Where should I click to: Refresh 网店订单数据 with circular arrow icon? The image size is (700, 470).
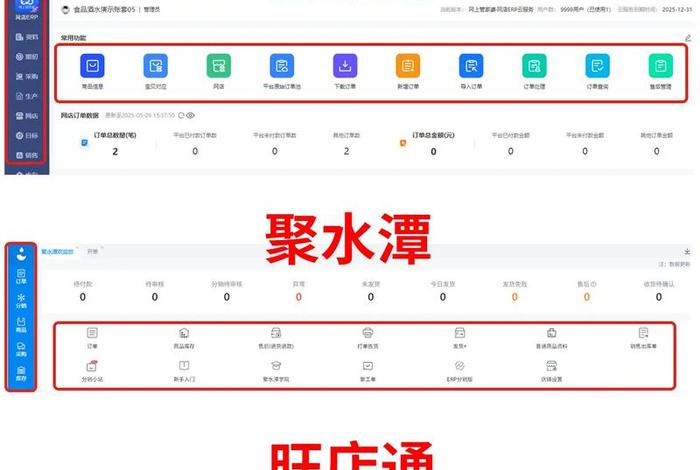181,115
